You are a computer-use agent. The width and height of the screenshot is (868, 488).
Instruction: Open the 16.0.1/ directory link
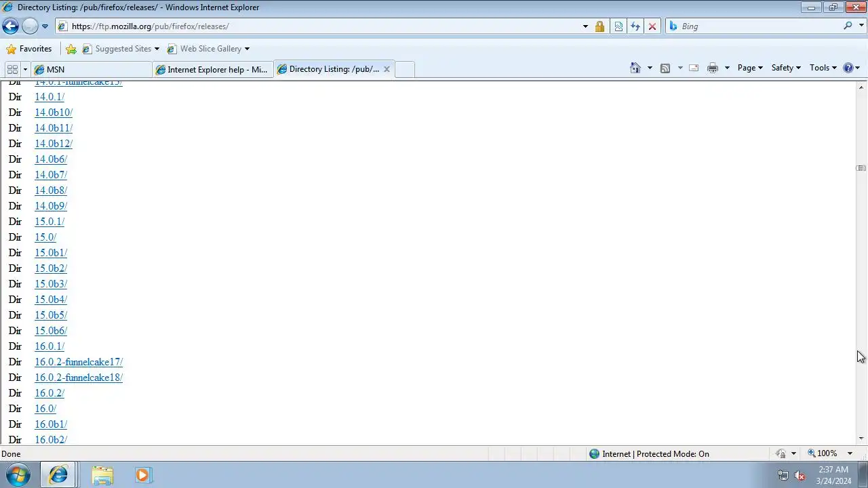(50, 346)
